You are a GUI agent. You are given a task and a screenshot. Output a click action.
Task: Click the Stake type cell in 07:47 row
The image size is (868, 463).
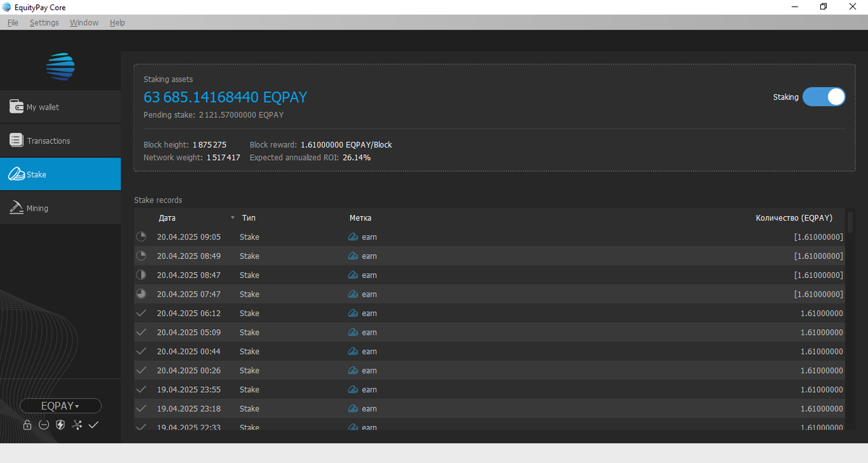tap(250, 294)
